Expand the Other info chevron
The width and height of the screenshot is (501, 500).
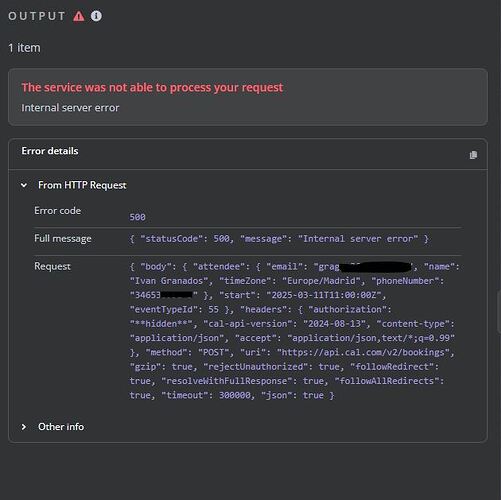(x=24, y=427)
